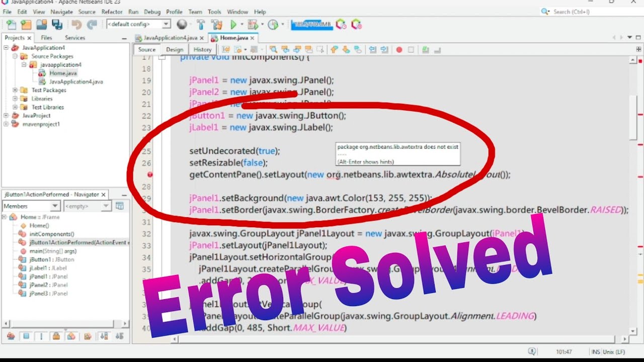Click the memory usage garbage collection bar
The width and height of the screenshot is (644, 362).
312,24
